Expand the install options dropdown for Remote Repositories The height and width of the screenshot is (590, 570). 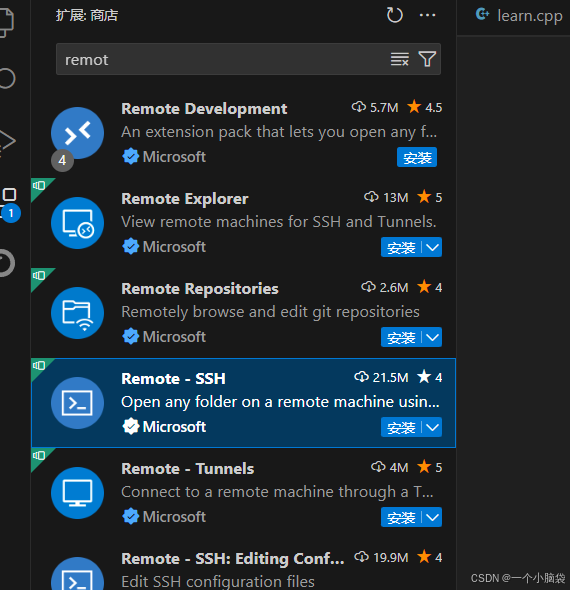(432, 337)
